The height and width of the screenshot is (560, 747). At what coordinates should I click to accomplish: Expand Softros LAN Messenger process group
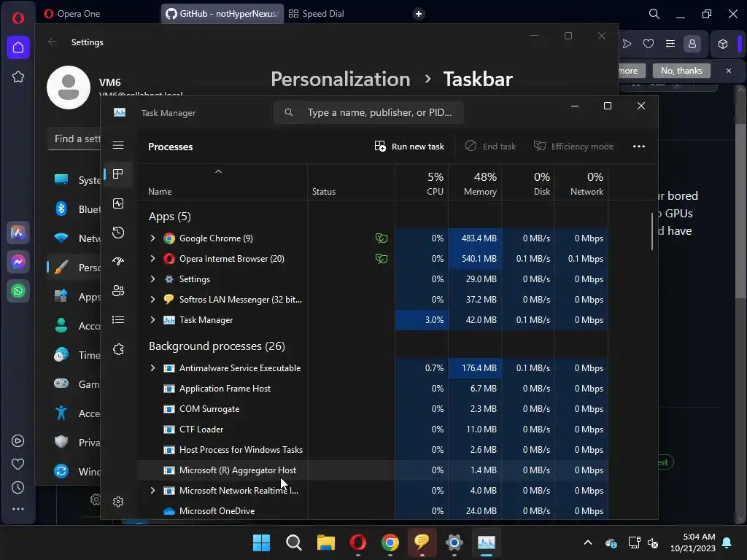[152, 300]
